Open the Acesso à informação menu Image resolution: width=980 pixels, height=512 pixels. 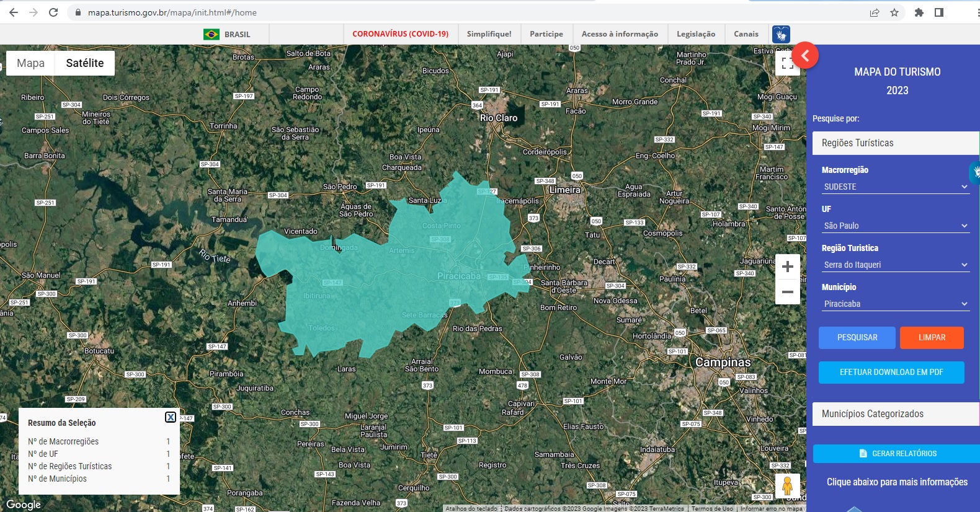[620, 34]
